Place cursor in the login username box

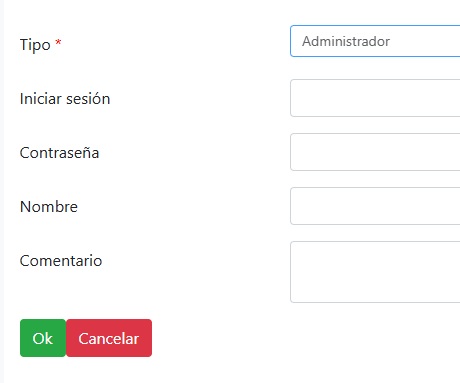(x=375, y=98)
